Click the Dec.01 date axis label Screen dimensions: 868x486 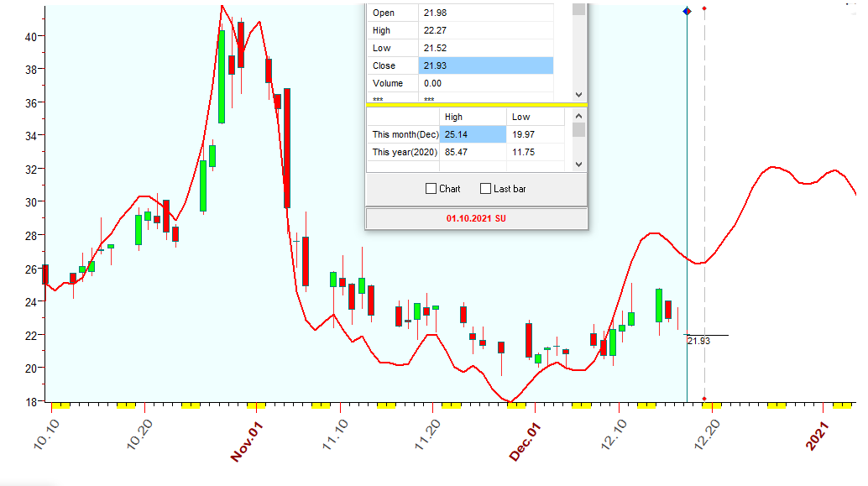(525, 442)
